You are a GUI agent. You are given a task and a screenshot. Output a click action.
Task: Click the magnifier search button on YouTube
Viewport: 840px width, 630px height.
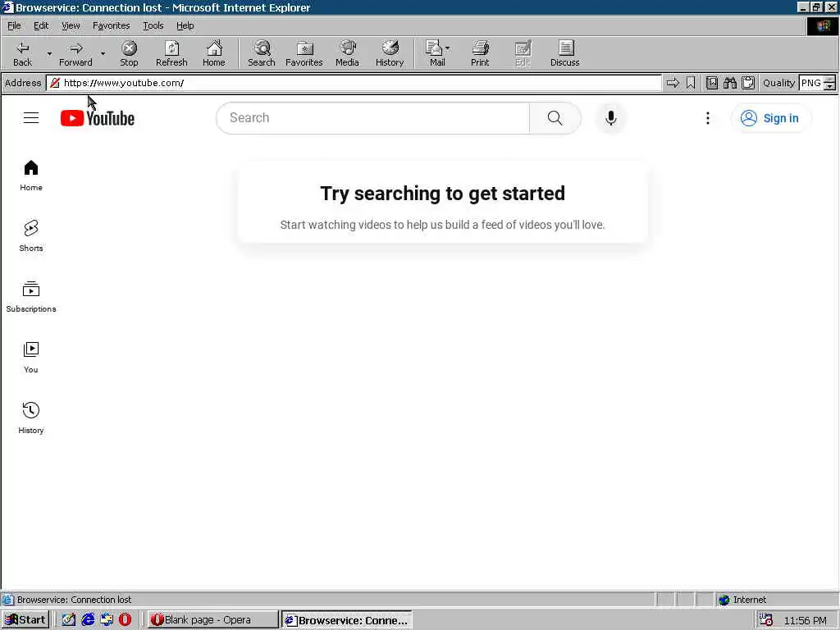(x=555, y=118)
